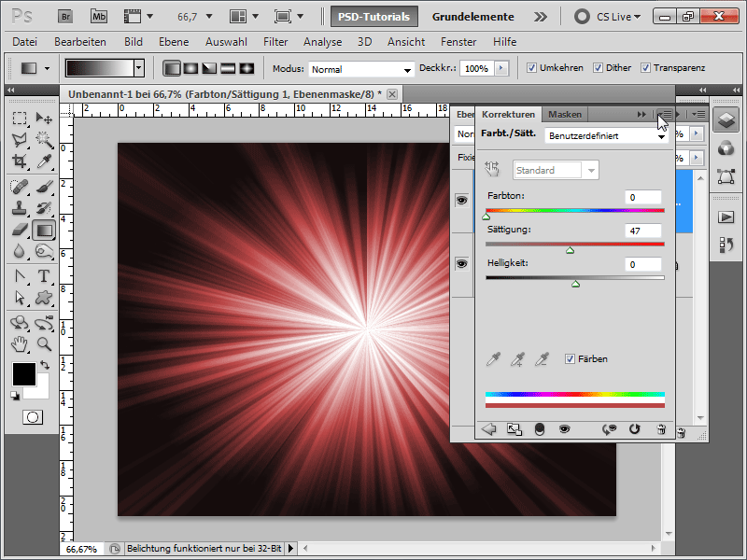747x560 pixels.
Task: Reset adjustment to defaults
Action: click(x=635, y=429)
